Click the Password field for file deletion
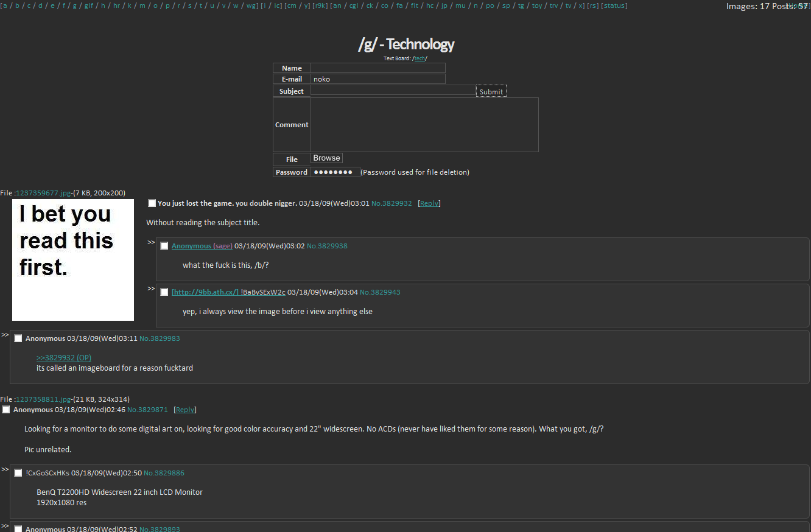Viewport: 811px width, 532px height. [335, 172]
